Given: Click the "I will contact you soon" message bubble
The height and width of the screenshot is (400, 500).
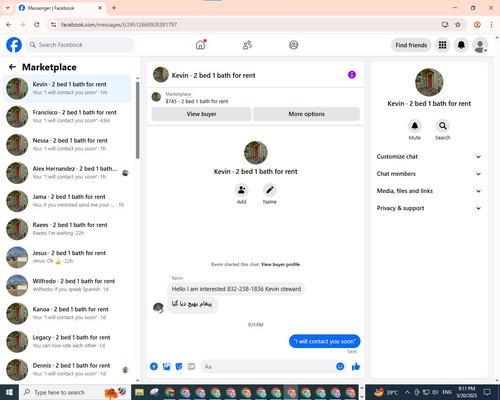Looking at the screenshot, I should [324, 341].
